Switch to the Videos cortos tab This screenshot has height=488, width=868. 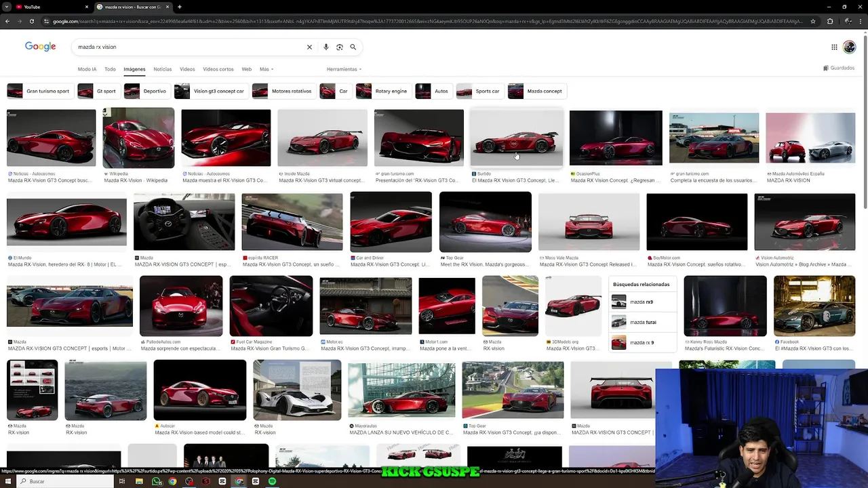218,69
